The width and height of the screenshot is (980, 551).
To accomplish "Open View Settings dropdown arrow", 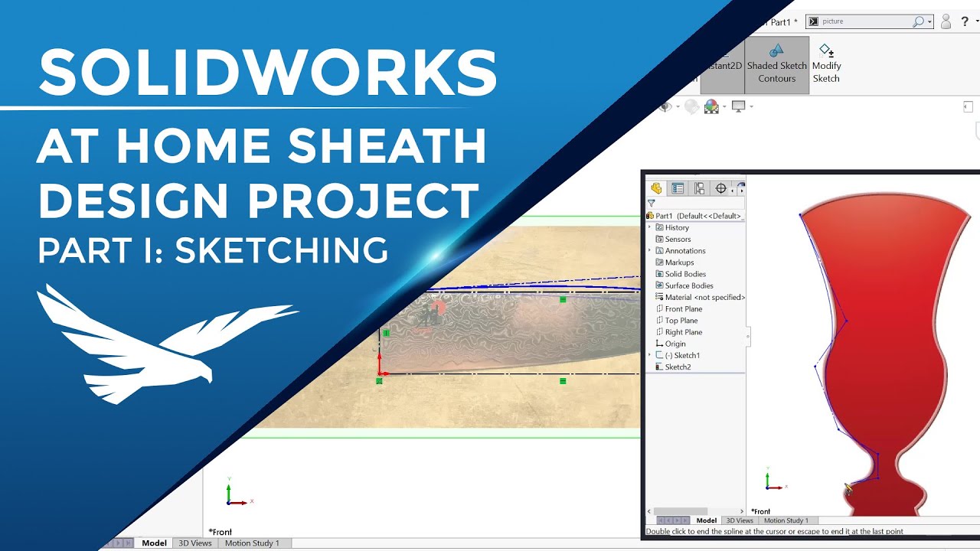I will (x=751, y=107).
